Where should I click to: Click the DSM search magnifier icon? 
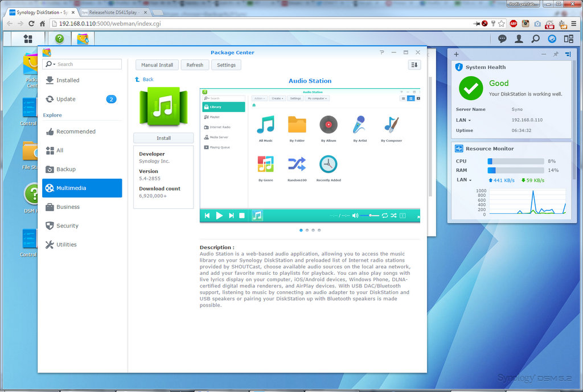click(x=535, y=39)
